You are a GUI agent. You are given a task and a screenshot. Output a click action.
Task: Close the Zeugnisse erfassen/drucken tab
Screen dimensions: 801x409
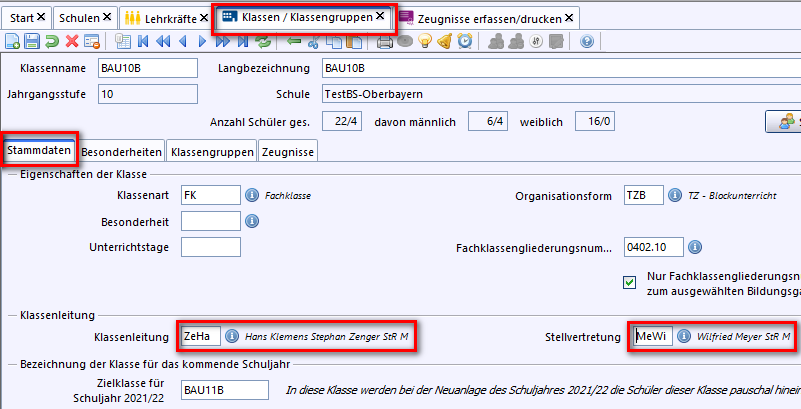569,18
